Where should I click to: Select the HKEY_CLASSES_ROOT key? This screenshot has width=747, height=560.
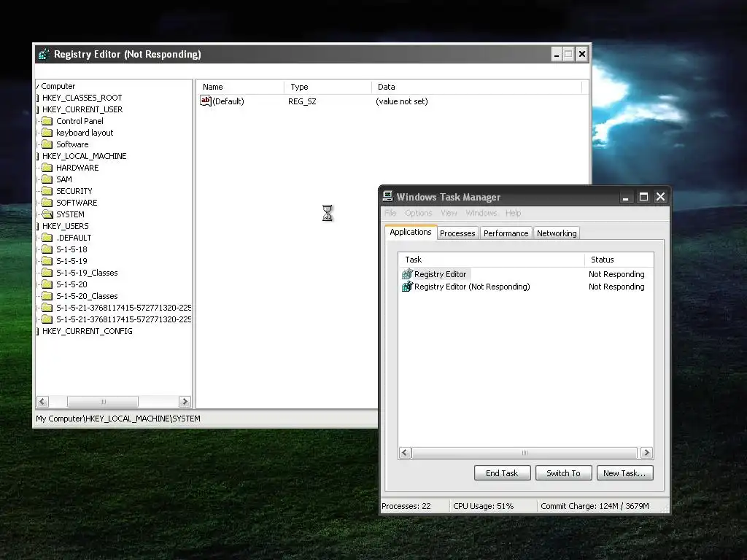point(82,98)
